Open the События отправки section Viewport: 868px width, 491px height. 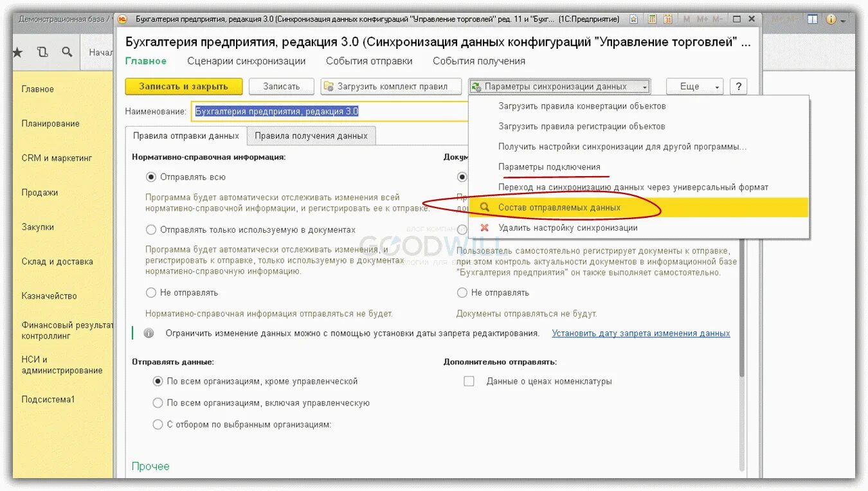369,61
